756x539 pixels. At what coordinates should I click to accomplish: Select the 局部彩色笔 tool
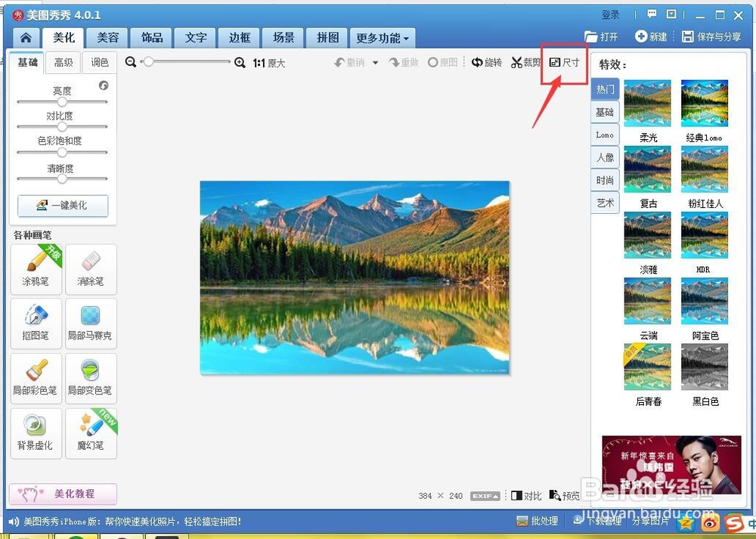[x=36, y=379]
